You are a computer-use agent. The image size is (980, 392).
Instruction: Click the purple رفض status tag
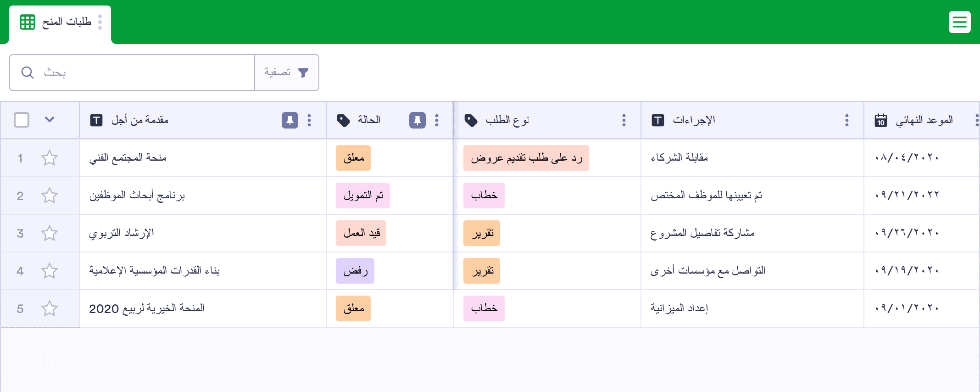point(355,271)
